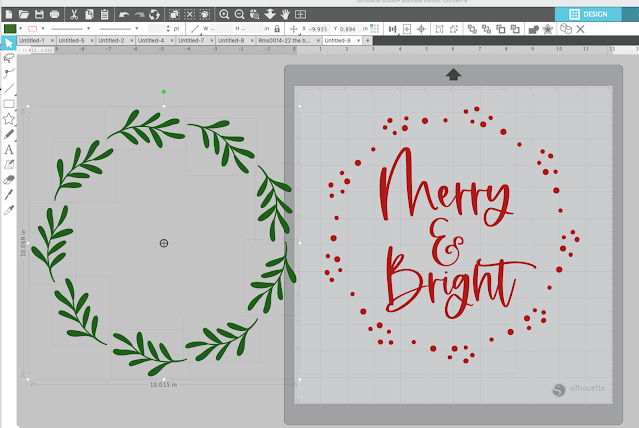Viewport: 639px width, 428px height.
Task: Create a new document with the New icon
Action: (9, 15)
